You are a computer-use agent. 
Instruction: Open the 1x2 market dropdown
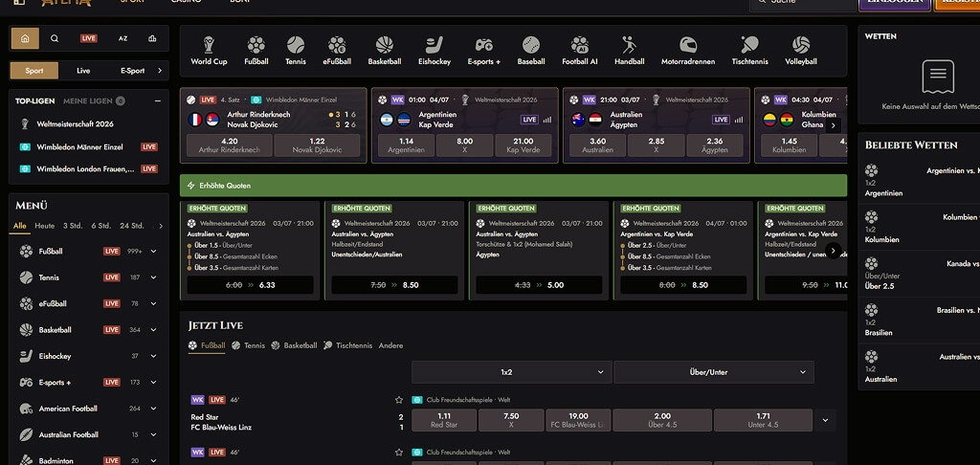pyautogui.click(x=511, y=372)
